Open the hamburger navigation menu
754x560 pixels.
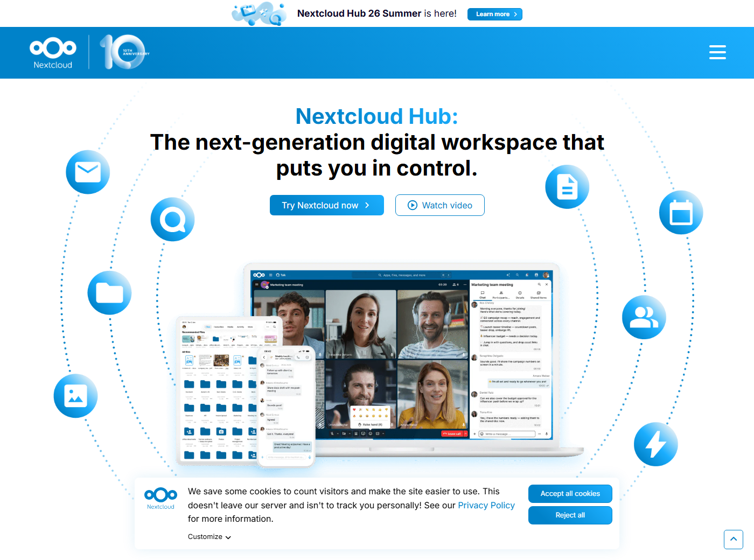[x=717, y=52]
